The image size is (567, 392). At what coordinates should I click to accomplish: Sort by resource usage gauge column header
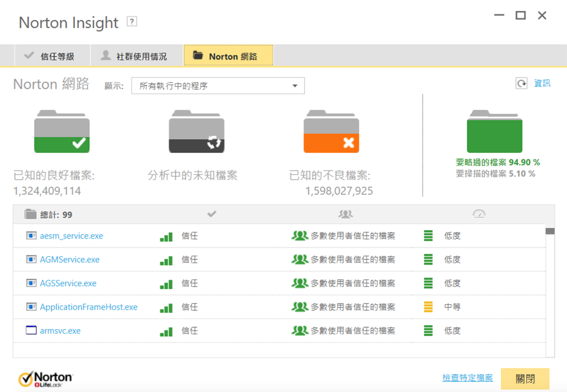479,214
